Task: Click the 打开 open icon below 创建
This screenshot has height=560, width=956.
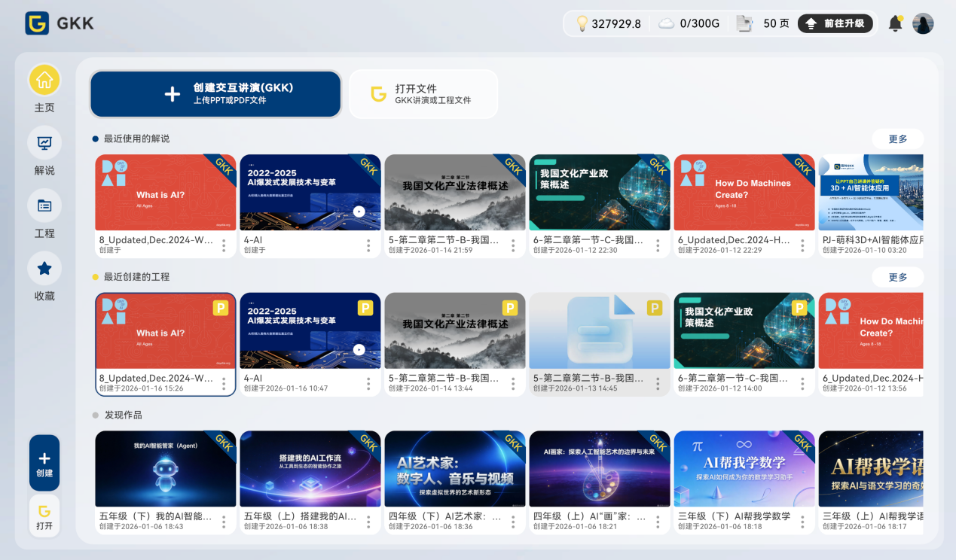Action: pos(44,511)
